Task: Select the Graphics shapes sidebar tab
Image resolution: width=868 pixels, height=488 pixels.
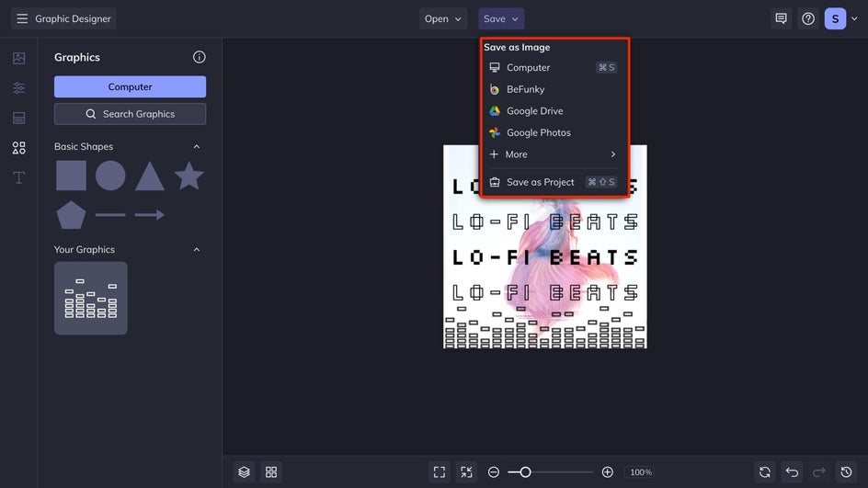Action: (18, 148)
